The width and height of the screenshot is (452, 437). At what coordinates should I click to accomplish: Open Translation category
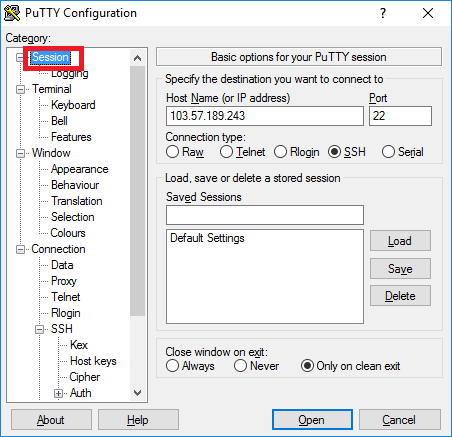[x=77, y=201]
